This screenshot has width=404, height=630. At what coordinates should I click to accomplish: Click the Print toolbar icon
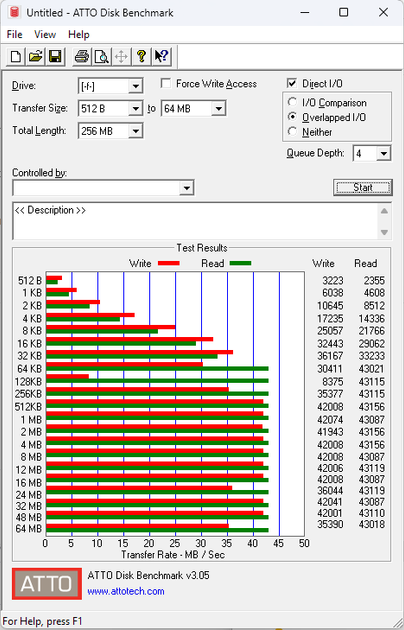[82, 57]
